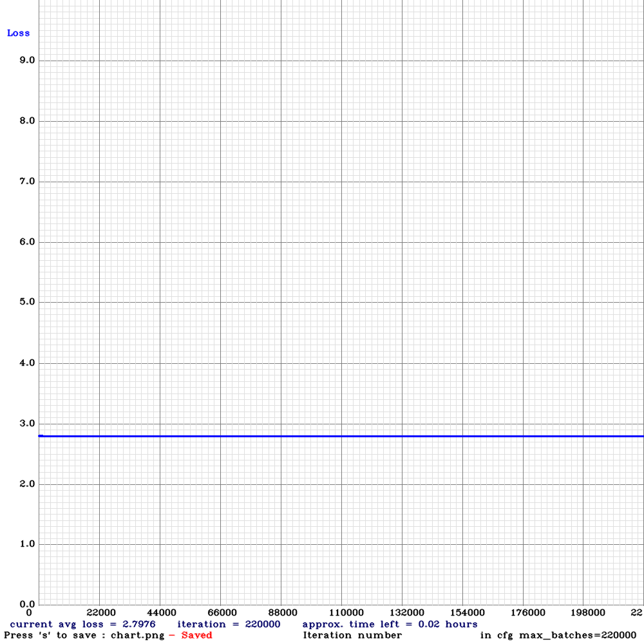Screen dimensions: 644x644
Task: Click the 'approx. time left = 0.02 hours' text
Action: click(390, 624)
